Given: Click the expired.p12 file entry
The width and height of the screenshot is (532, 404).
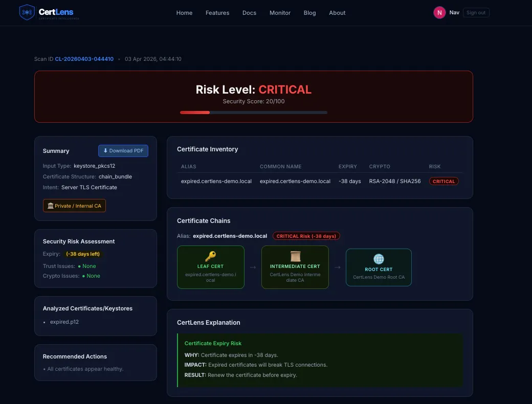Looking at the screenshot, I should click(x=64, y=322).
